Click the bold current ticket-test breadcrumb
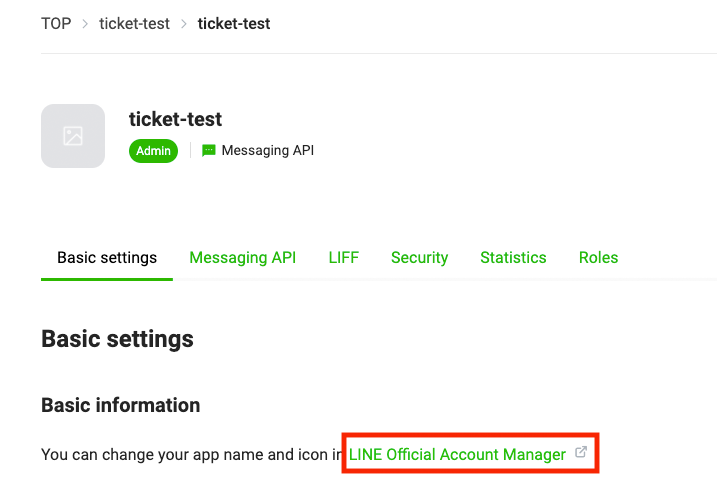This screenshot has width=717, height=490. click(x=234, y=23)
